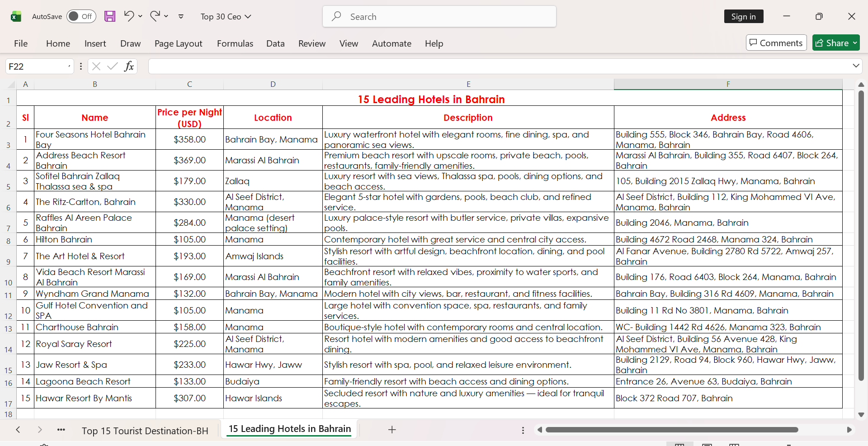Viewport: 868px width, 446px height.
Task: Expand the Customize Quick Access Toolbar menu
Action: (181, 17)
